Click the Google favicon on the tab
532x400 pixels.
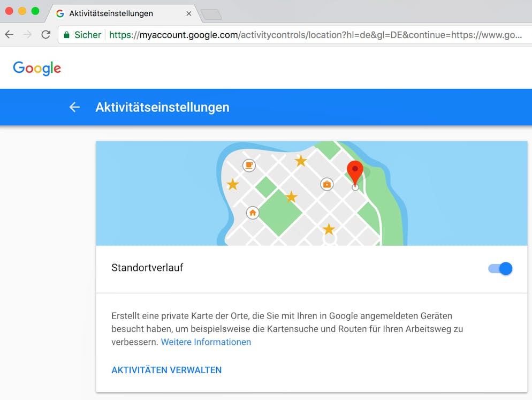[x=60, y=13]
